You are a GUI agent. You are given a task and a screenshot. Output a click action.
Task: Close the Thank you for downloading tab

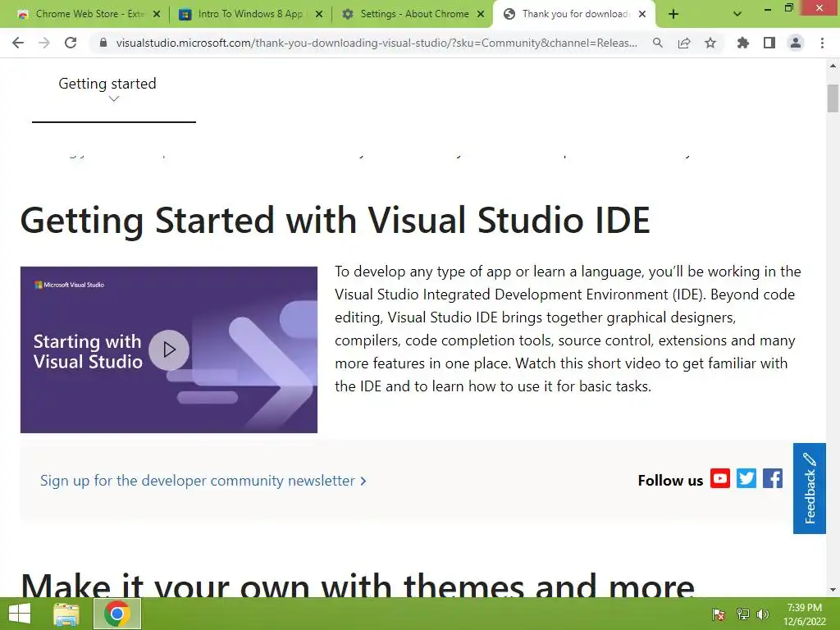pyautogui.click(x=642, y=15)
